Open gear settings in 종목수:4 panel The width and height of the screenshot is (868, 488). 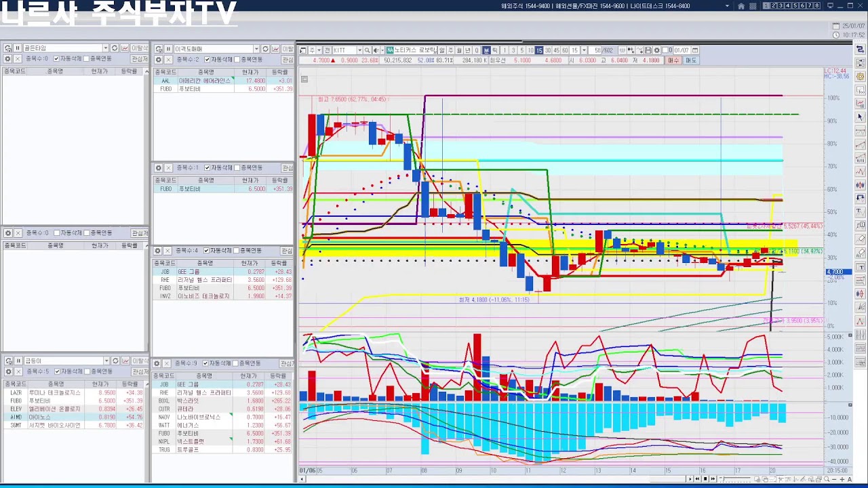pyautogui.click(x=158, y=251)
